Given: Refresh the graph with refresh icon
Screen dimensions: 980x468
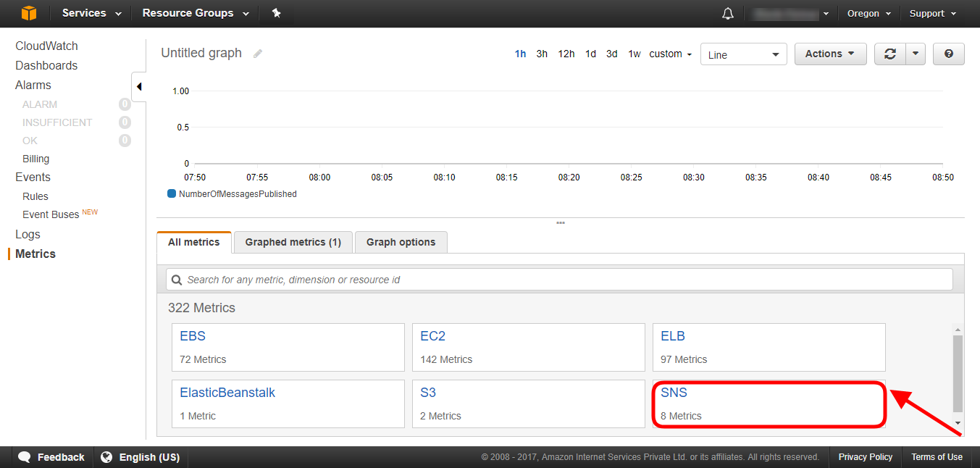Looking at the screenshot, I should pyautogui.click(x=890, y=54).
